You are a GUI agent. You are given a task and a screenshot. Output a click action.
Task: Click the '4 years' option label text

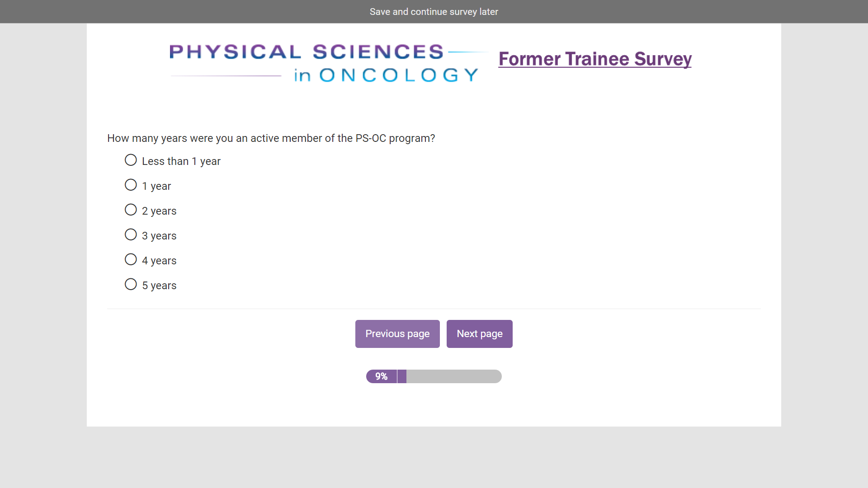159,261
